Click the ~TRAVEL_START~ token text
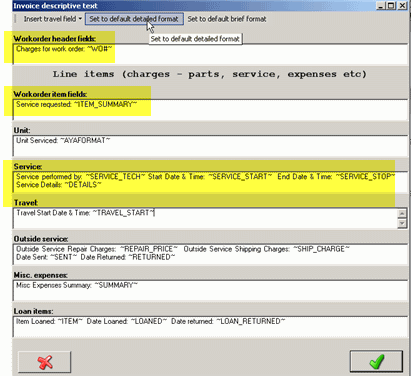411x376 pixels. point(123,213)
